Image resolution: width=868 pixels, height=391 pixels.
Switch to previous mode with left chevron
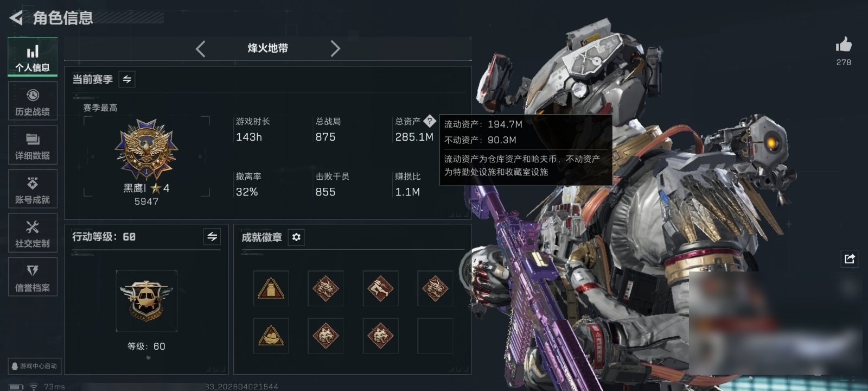(200, 49)
